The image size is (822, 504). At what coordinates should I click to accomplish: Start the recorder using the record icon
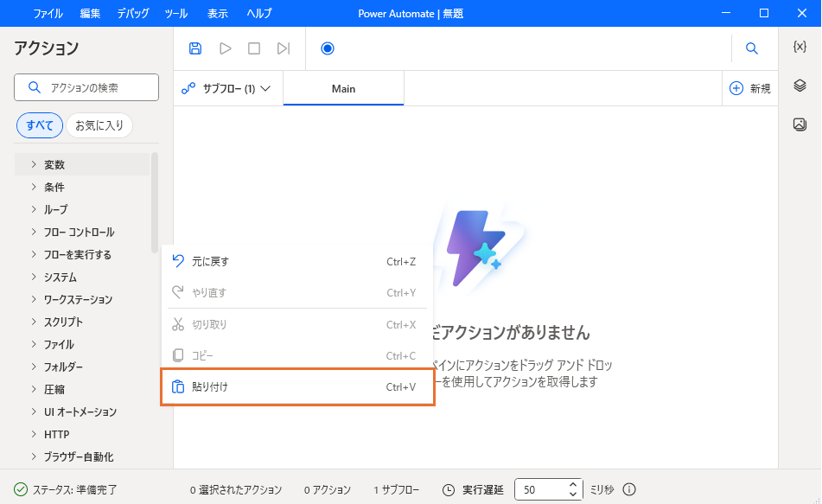[328, 48]
